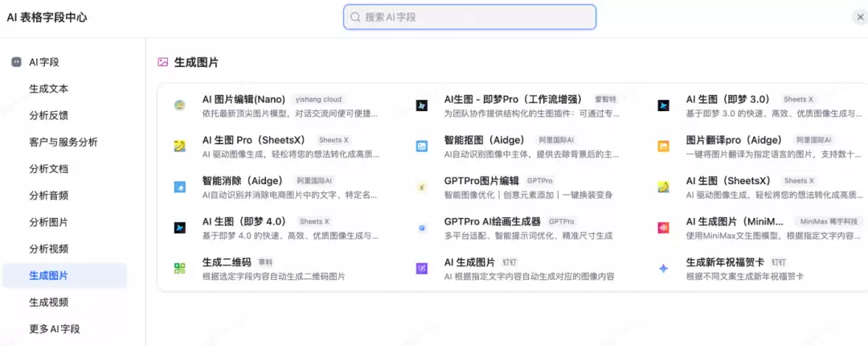Click the 阿里国际AI tag beside 智能抠图
The width and height of the screenshot is (868, 346).
coord(556,140)
